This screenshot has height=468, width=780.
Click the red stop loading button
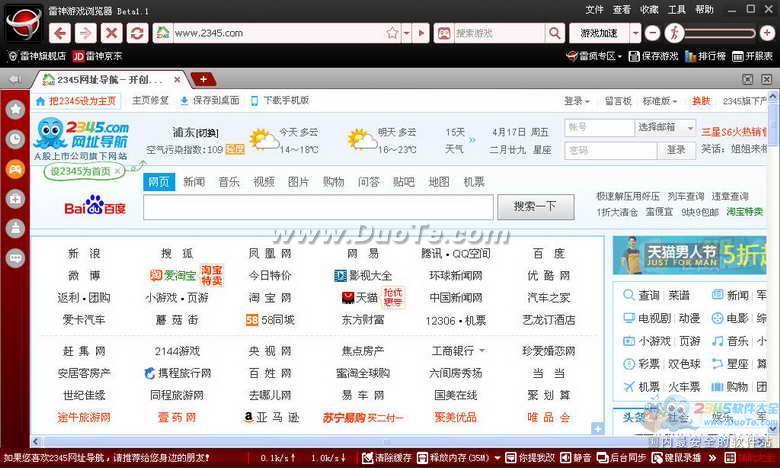113,33
